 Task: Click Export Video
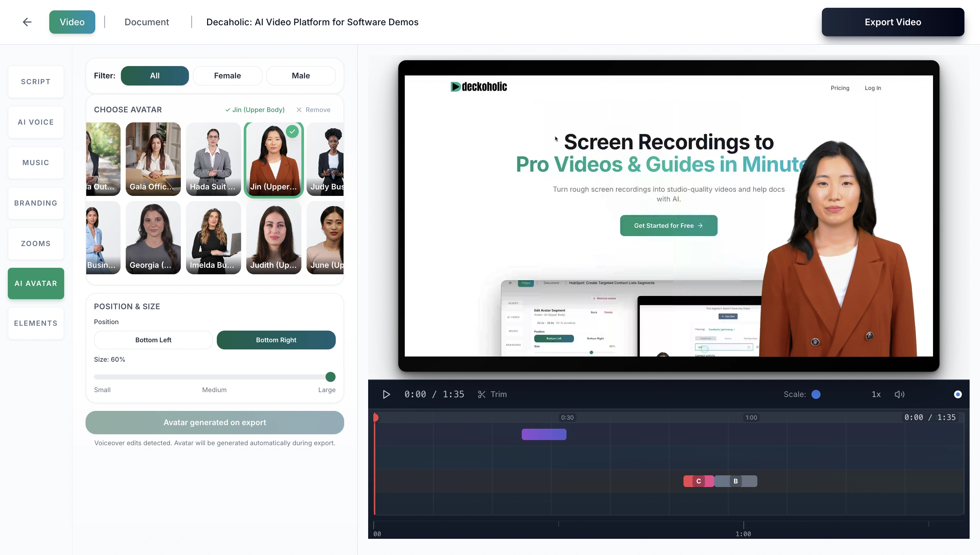point(892,22)
